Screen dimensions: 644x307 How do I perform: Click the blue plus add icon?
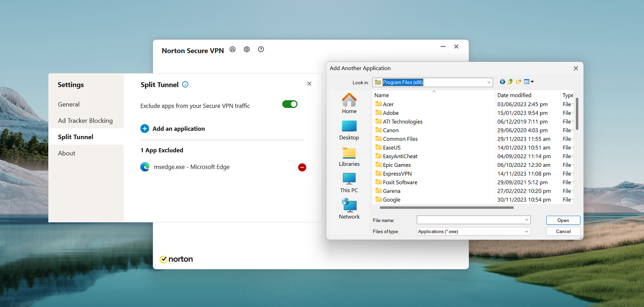click(145, 129)
